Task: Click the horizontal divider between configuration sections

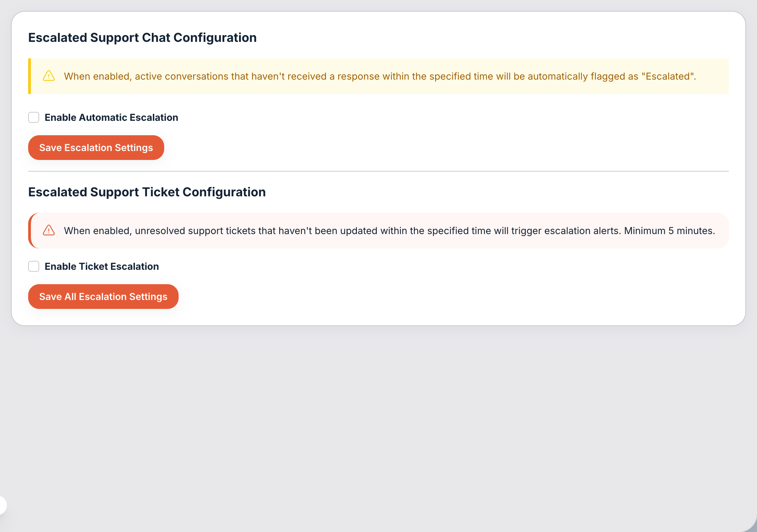Action: (x=378, y=171)
